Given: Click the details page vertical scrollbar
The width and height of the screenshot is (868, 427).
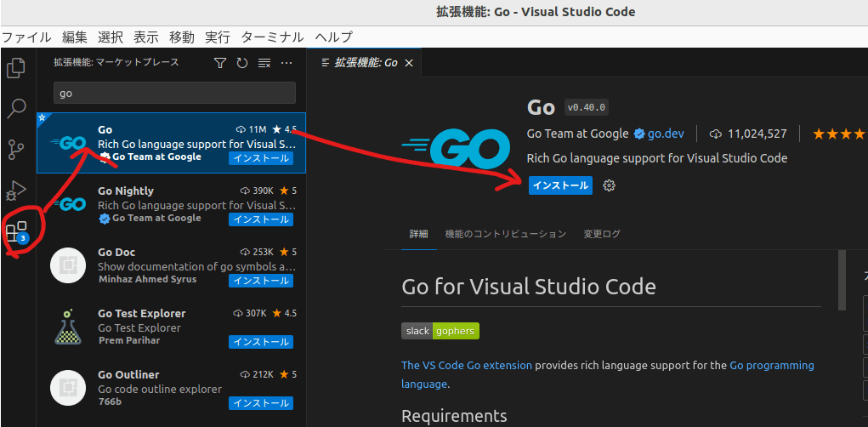Looking at the screenshot, I should (x=842, y=280).
